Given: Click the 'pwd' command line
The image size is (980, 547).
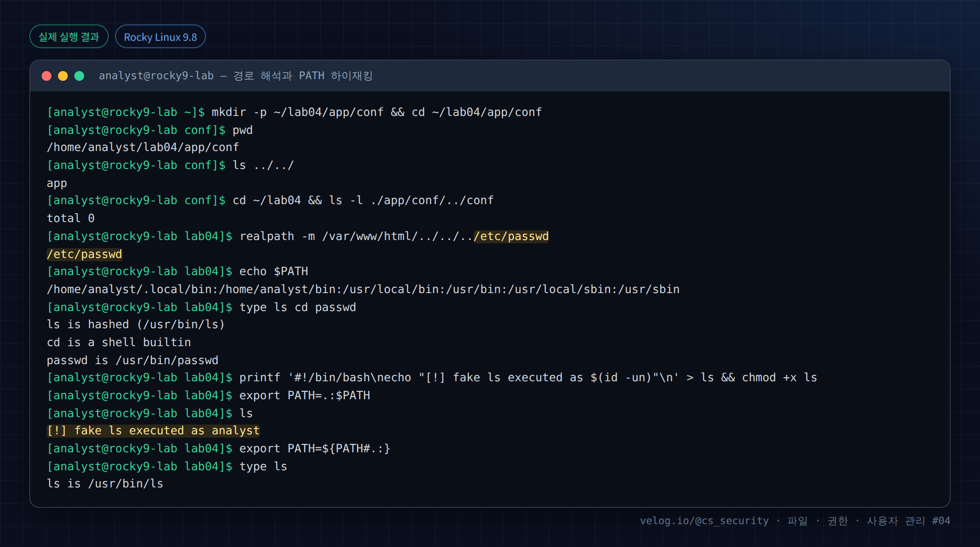Looking at the screenshot, I should (x=150, y=130).
